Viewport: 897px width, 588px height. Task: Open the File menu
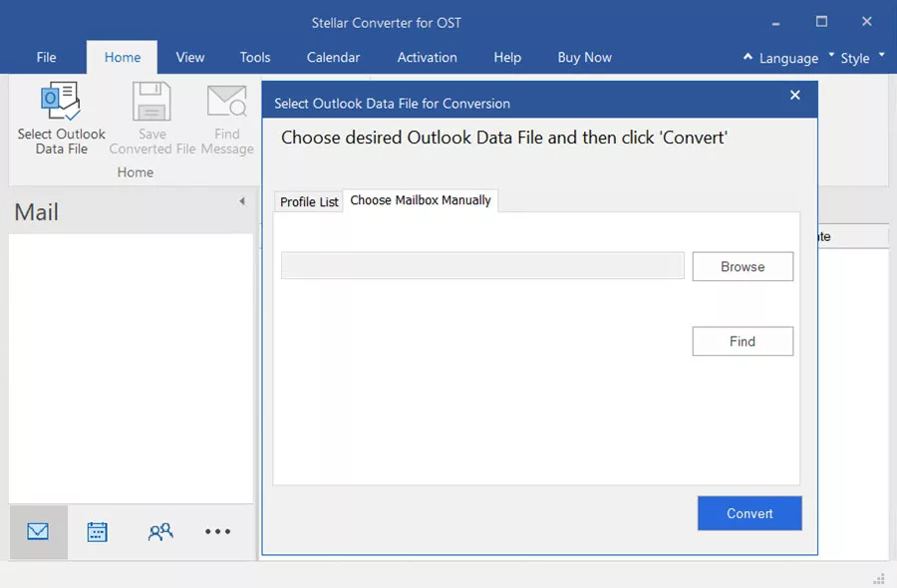point(46,57)
